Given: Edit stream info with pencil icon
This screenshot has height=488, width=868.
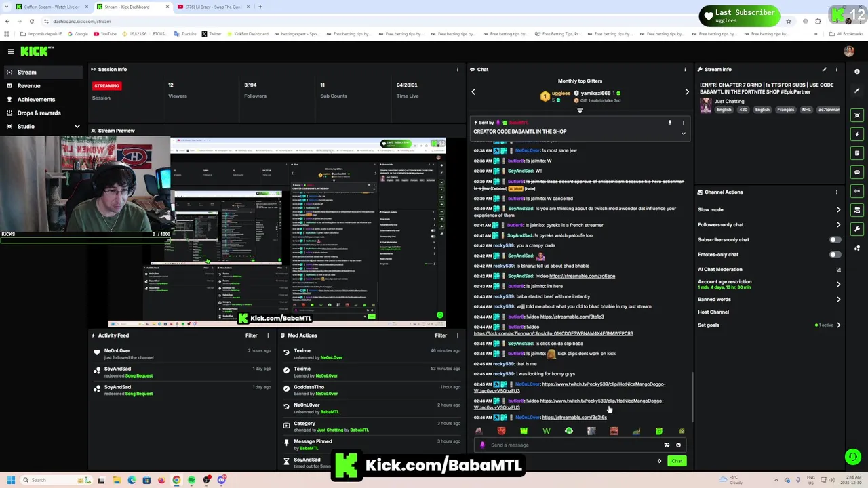Looking at the screenshot, I should coord(825,69).
